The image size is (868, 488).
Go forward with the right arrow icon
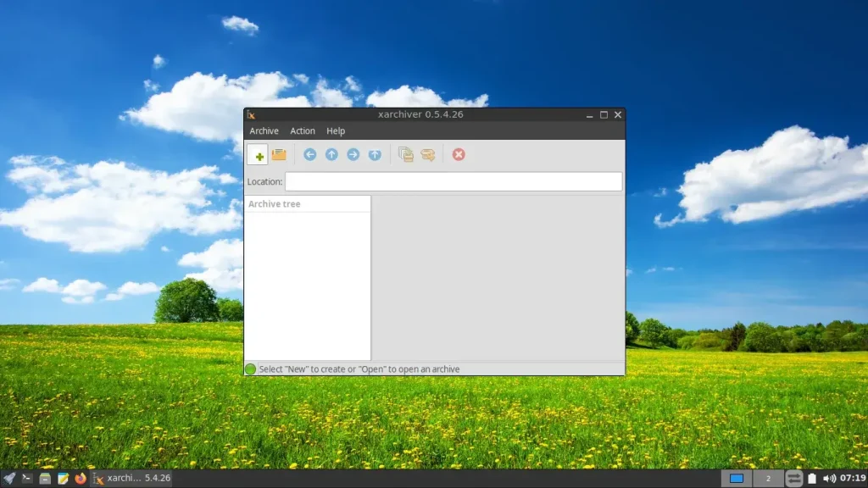tap(353, 154)
